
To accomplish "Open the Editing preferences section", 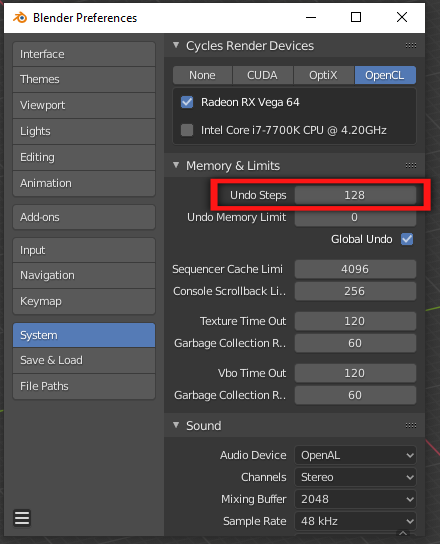I will (84, 157).
